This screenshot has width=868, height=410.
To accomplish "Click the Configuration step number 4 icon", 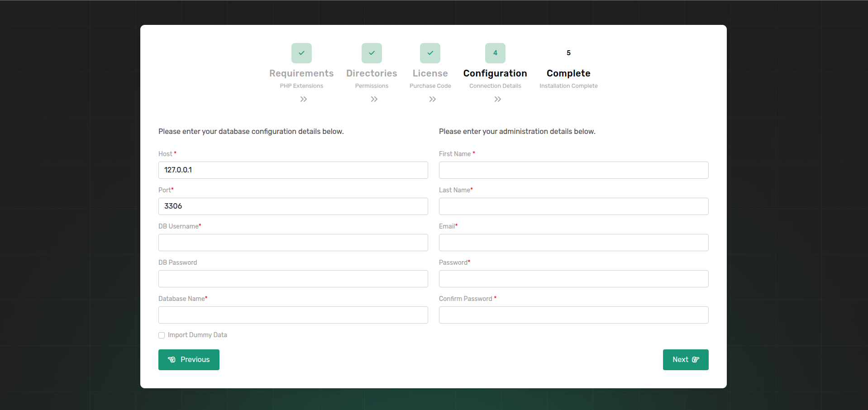I will 495,53.
